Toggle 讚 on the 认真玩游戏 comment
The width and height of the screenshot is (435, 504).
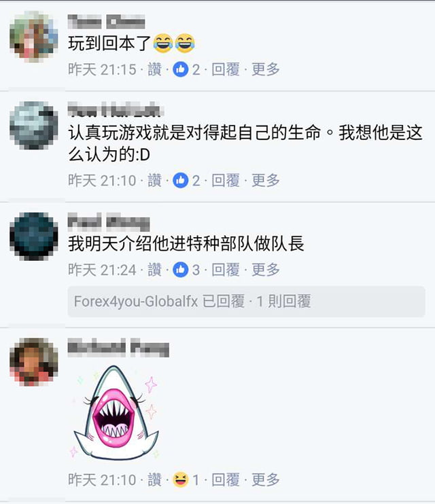154,180
